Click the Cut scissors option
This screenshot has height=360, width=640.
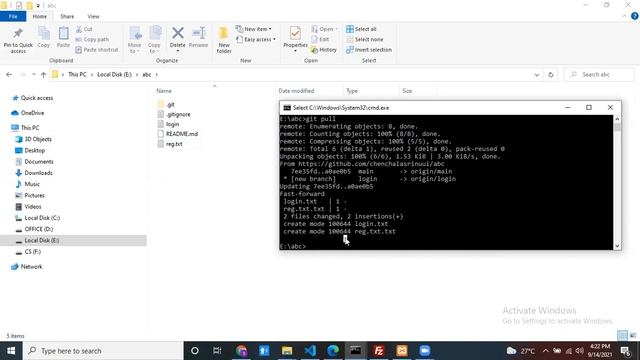[x=84, y=29]
